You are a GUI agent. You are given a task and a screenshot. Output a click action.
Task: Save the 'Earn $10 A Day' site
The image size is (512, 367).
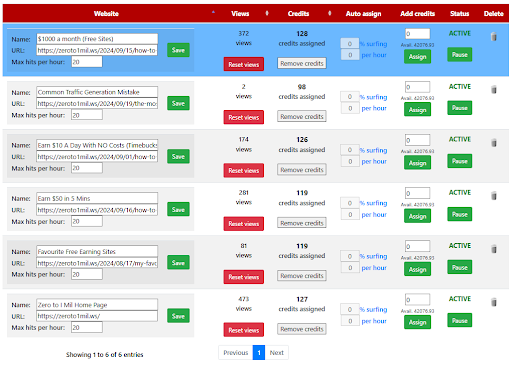pos(178,156)
